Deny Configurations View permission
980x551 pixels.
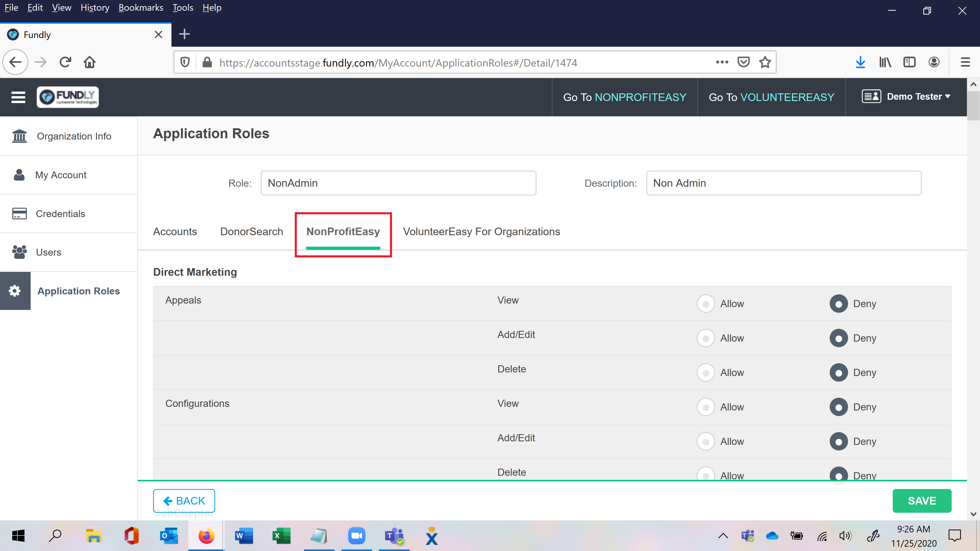pos(838,407)
